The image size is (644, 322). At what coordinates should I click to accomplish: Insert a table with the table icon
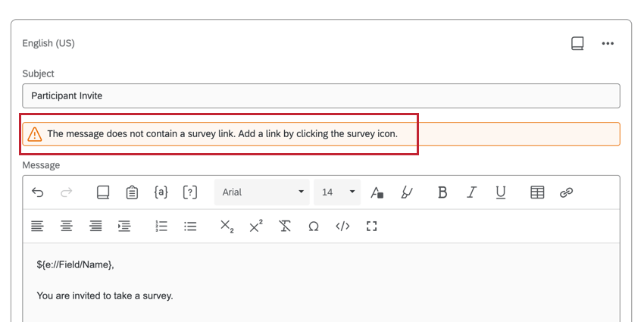[x=537, y=192]
